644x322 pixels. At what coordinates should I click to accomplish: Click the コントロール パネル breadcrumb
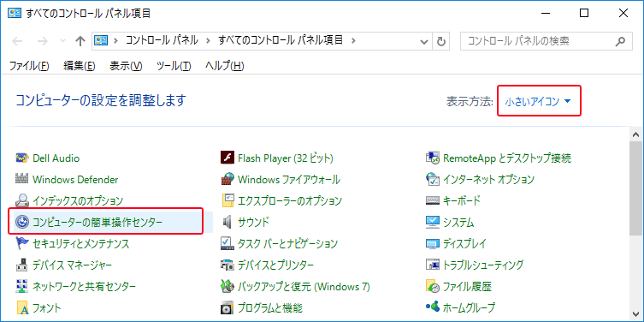coord(162,40)
